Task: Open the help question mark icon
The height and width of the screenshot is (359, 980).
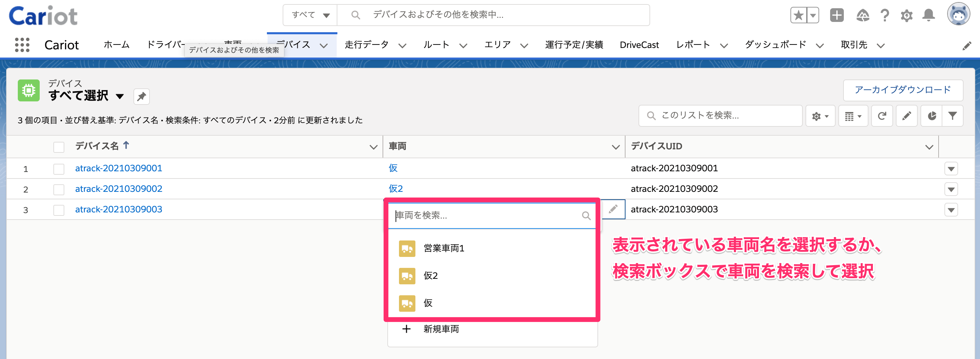Action: (x=885, y=16)
